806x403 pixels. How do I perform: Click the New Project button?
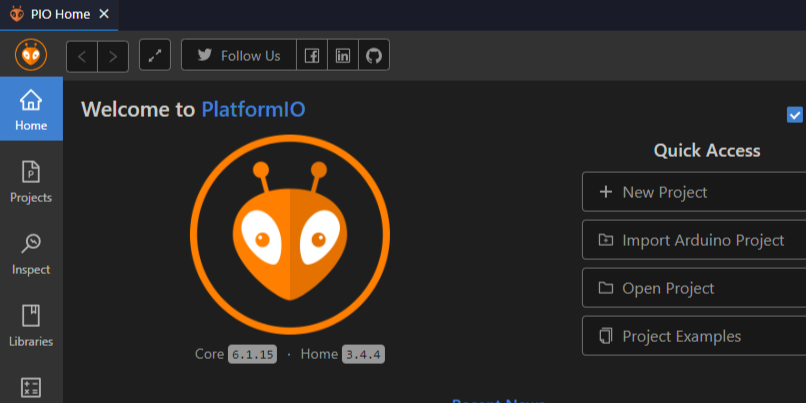694,192
